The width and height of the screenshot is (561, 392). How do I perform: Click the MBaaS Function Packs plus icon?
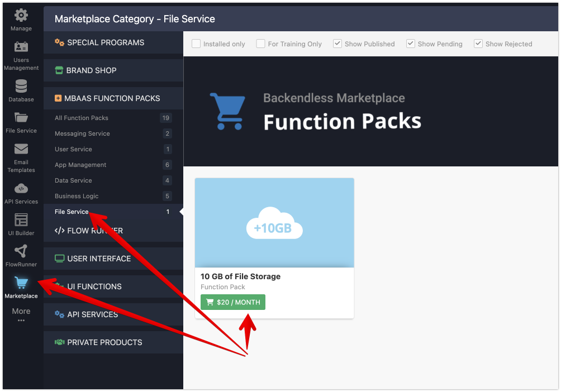tap(58, 98)
